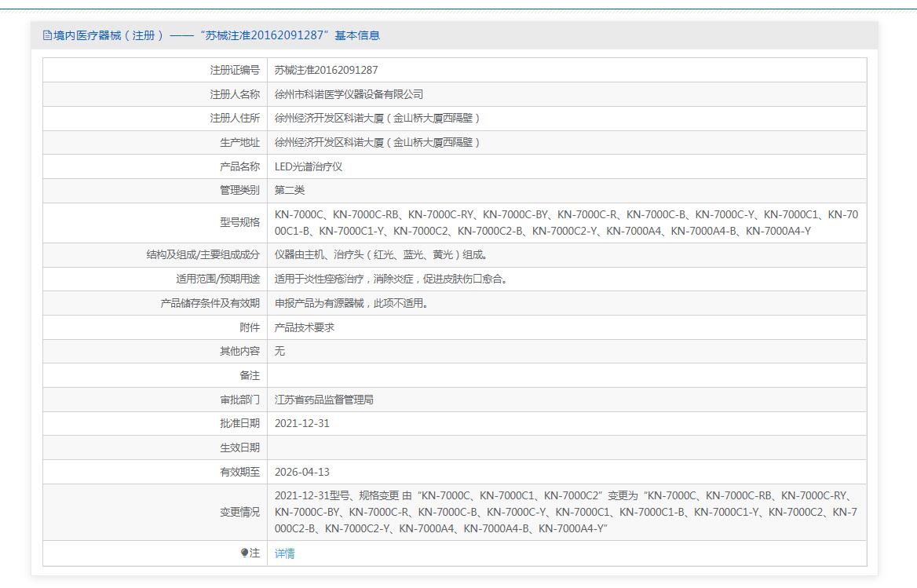Select the text 仪器由主机、治疗头（红光、蓝光、黄光）组成
917x588 pixels.
(381, 255)
